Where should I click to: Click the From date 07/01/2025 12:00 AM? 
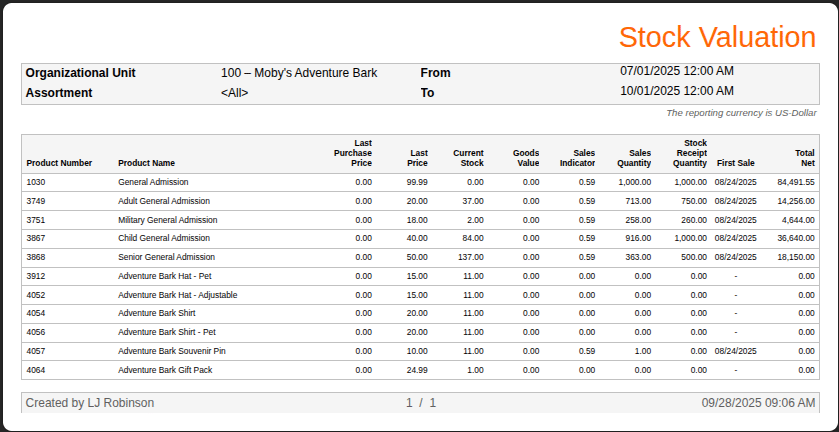[x=677, y=71]
